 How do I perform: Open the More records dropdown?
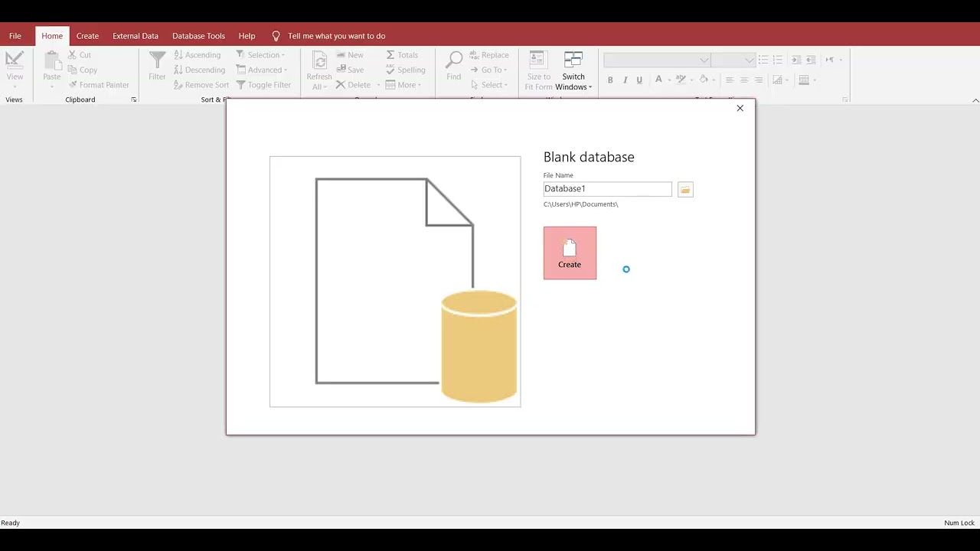tap(403, 85)
